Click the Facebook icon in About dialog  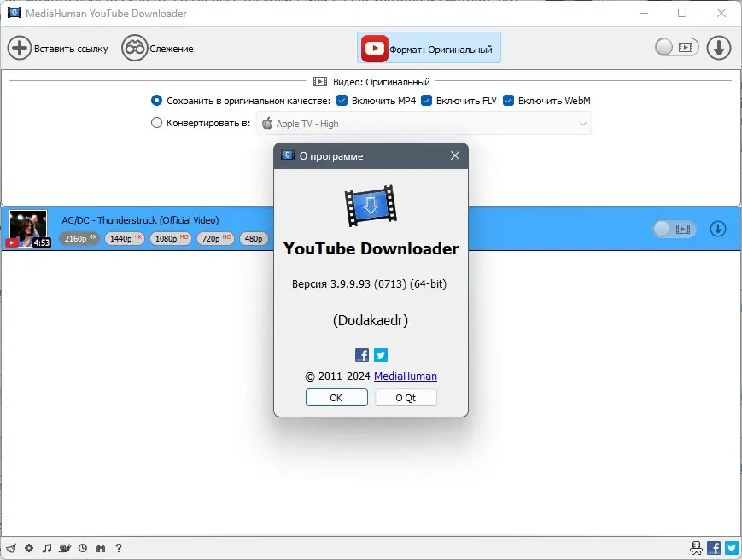click(362, 355)
